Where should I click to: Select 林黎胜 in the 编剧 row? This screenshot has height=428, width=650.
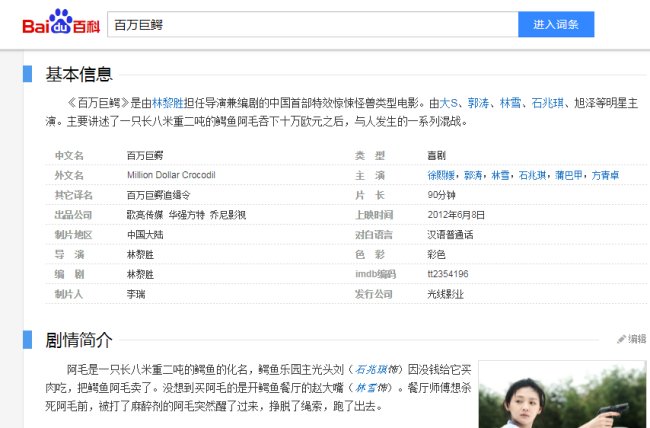coord(140,274)
